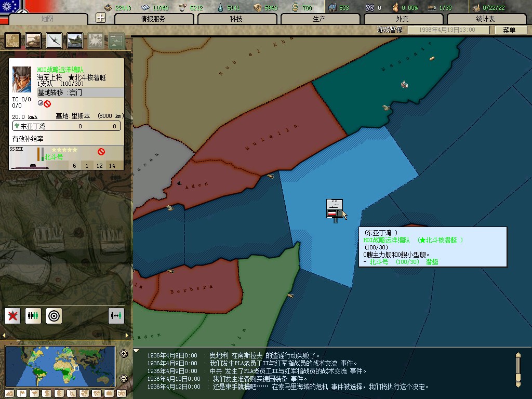Toggle the political flag map mode
Image resolution: width=532 pixels, height=399 pixels.
pyautogui.click(x=22, y=393)
